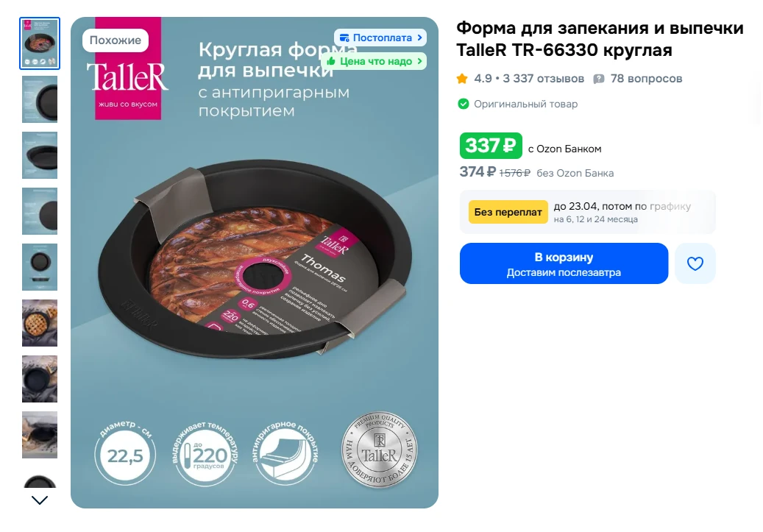Select the first product thumbnail

(40, 43)
